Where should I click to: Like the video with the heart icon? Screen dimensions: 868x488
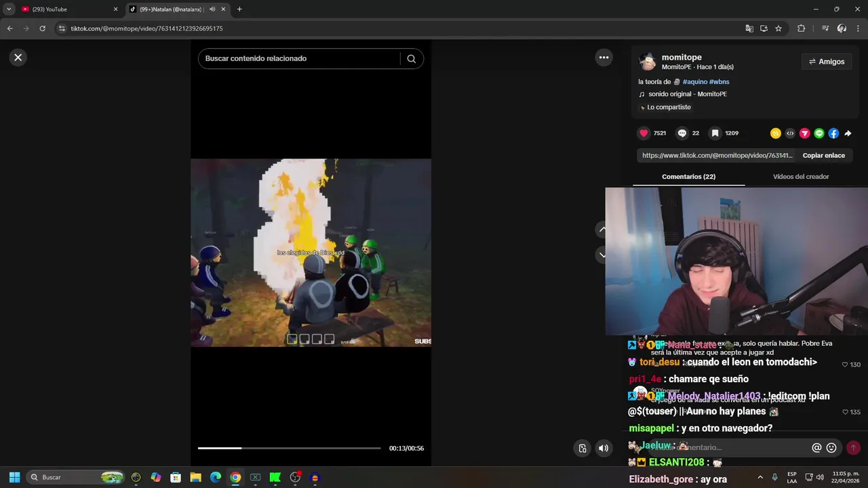pos(644,134)
